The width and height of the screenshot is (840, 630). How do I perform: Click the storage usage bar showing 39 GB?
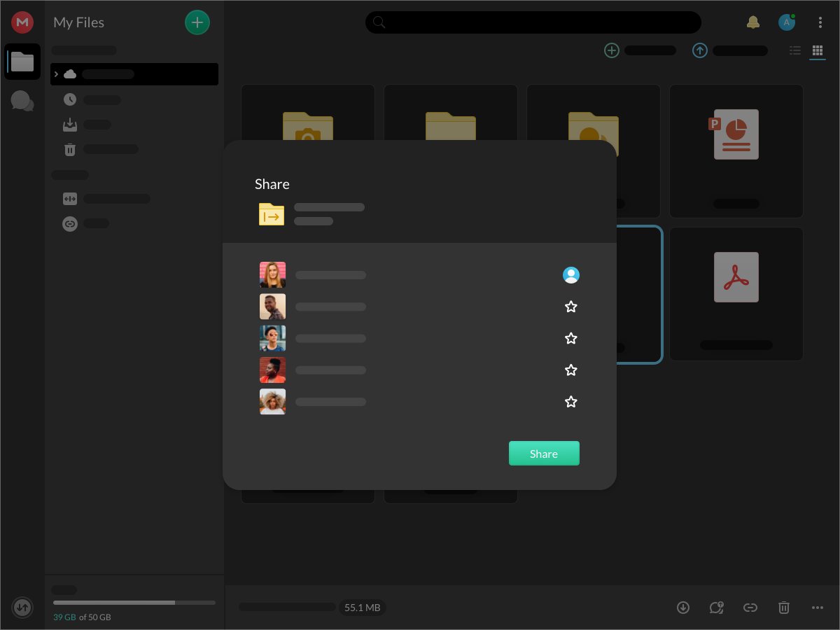133,602
